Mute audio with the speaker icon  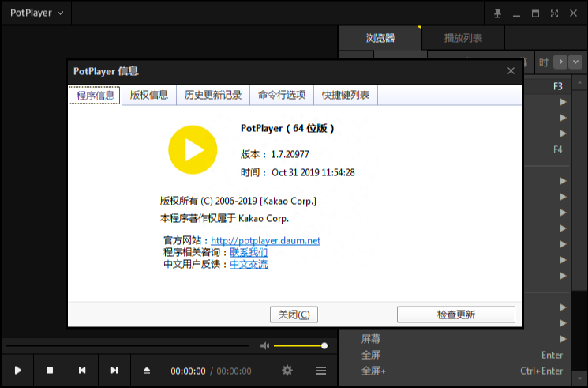265,345
